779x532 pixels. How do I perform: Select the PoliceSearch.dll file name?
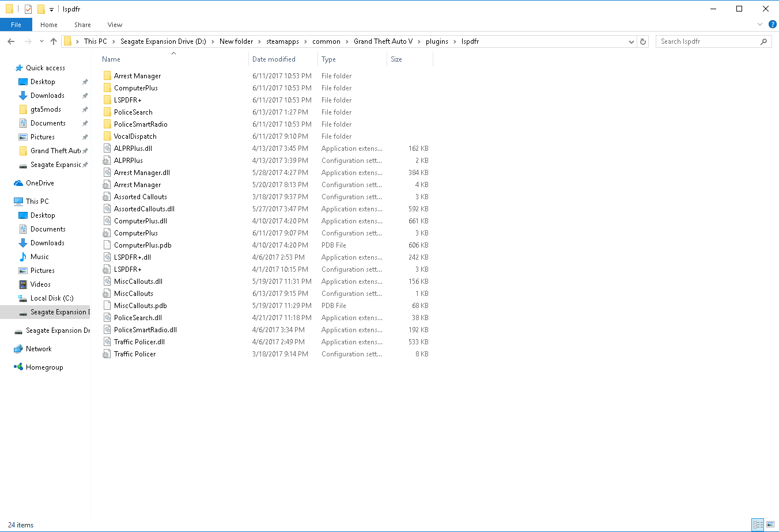[x=138, y=318]
